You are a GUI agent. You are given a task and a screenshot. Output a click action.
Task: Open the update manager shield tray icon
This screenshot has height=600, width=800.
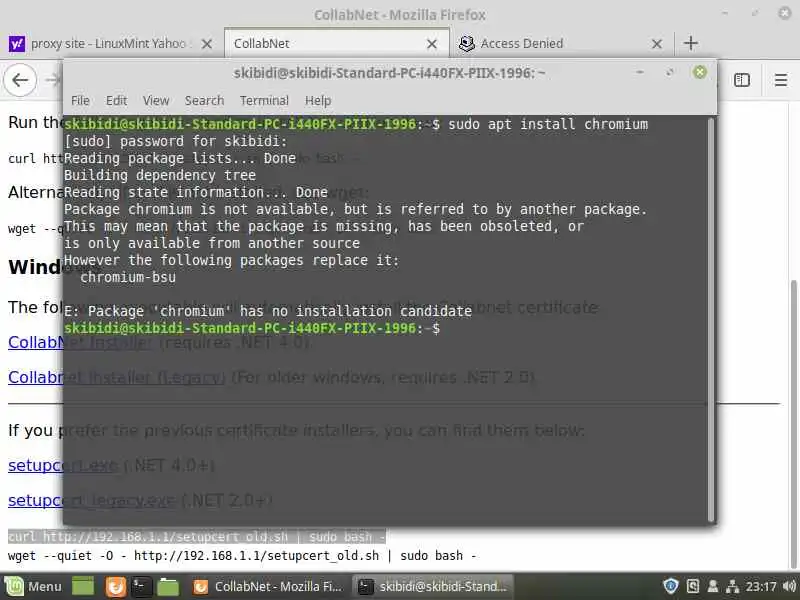[x=670, y=586]
